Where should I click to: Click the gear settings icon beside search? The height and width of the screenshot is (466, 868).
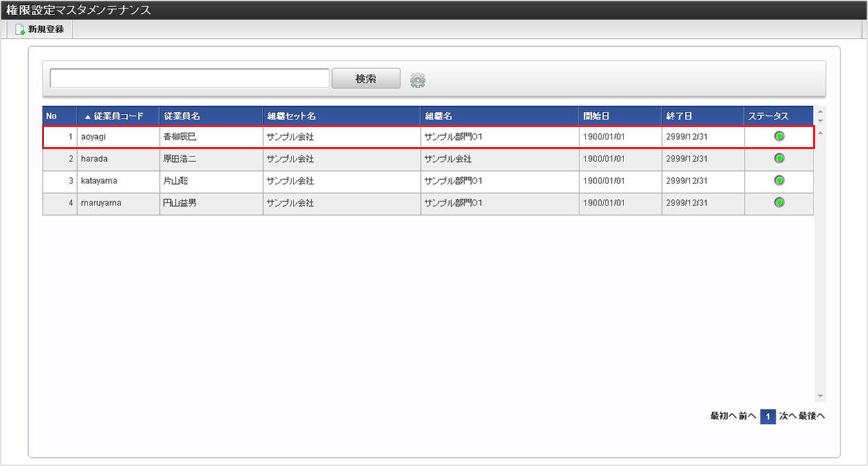coord(417,80)
